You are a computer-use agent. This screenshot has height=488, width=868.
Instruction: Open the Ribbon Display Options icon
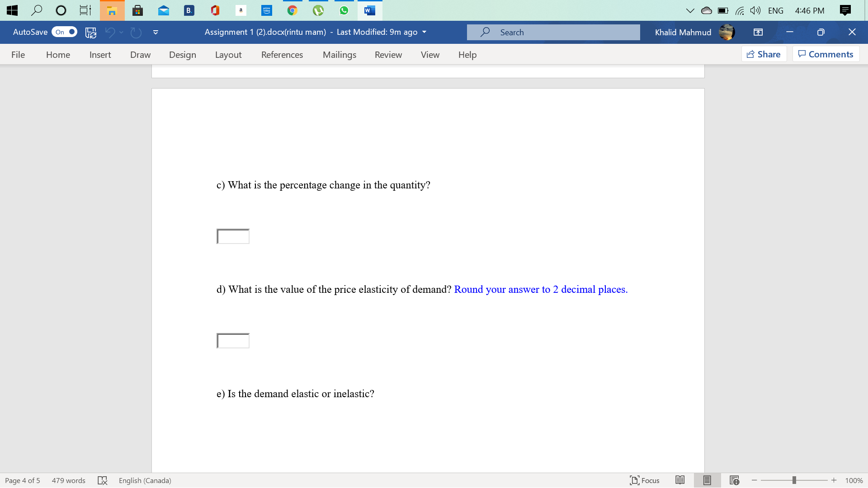pyautogui.click(x=758, y=32)
